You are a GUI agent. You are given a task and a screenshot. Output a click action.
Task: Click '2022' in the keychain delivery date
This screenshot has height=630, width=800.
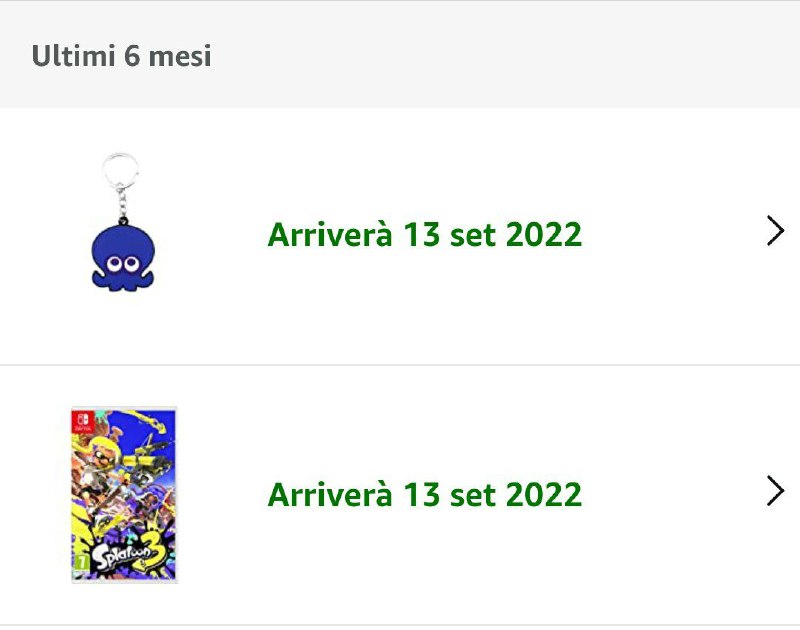tap(543, 235)
